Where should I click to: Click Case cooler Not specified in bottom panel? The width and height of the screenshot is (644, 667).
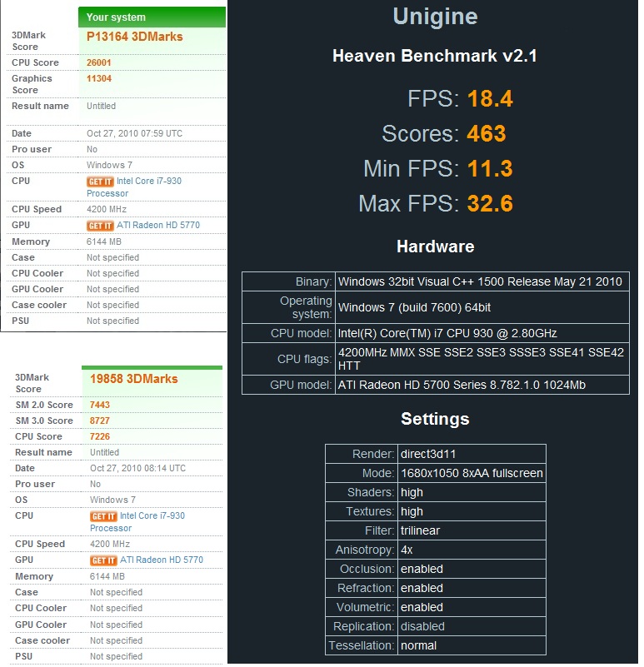tap(116, 640)
